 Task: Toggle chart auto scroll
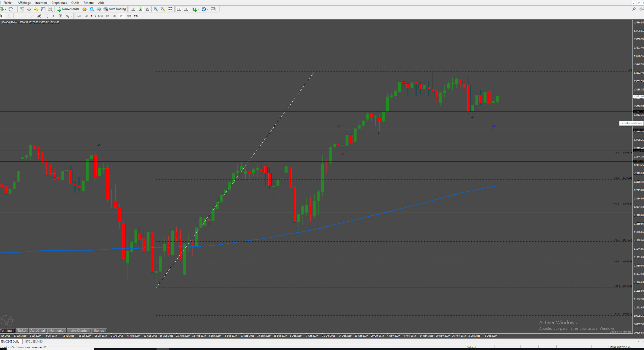(x=179, y=9)
